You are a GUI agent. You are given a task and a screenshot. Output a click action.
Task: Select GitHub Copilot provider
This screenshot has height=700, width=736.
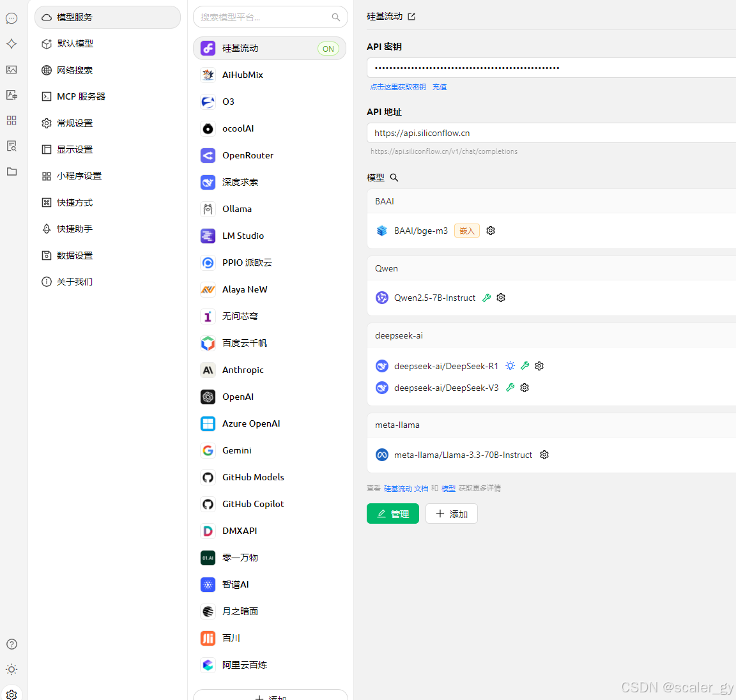(270, 504)
